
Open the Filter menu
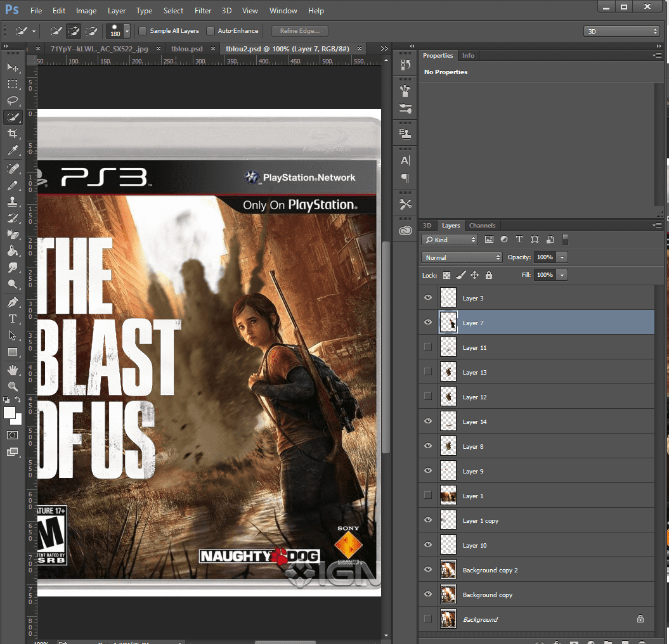[203, 11]
